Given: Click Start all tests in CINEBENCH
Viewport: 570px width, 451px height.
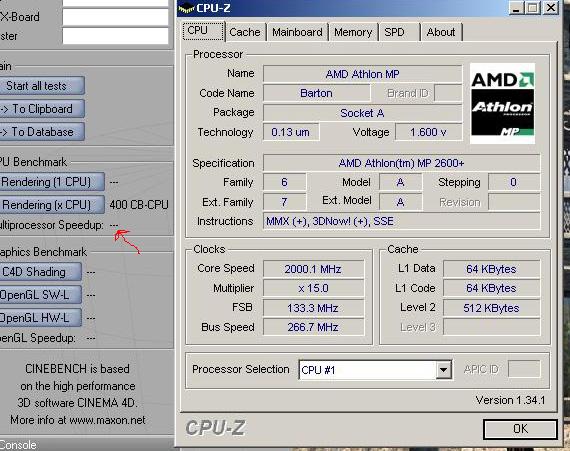Looking at the screenshot, I should pyautogui.click(x=42, y=86).
